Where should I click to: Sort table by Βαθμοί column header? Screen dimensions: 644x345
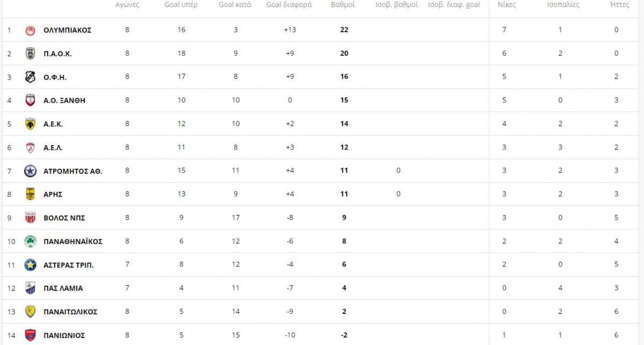pyautogui.click(x=343, y=5)
